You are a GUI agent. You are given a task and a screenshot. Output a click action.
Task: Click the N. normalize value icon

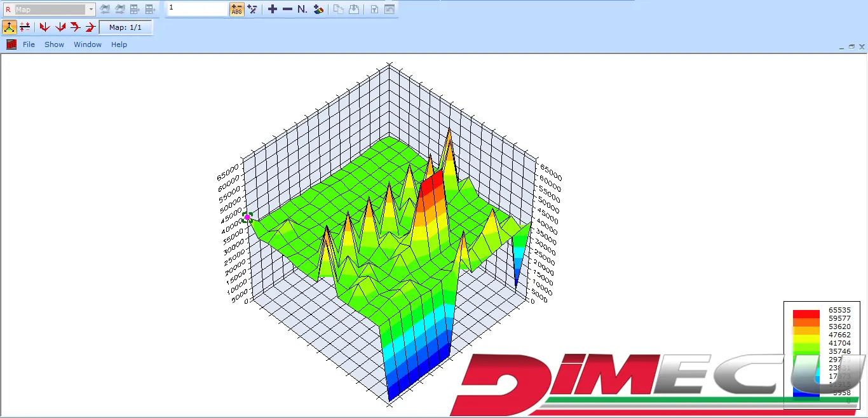tap(302, 10)
